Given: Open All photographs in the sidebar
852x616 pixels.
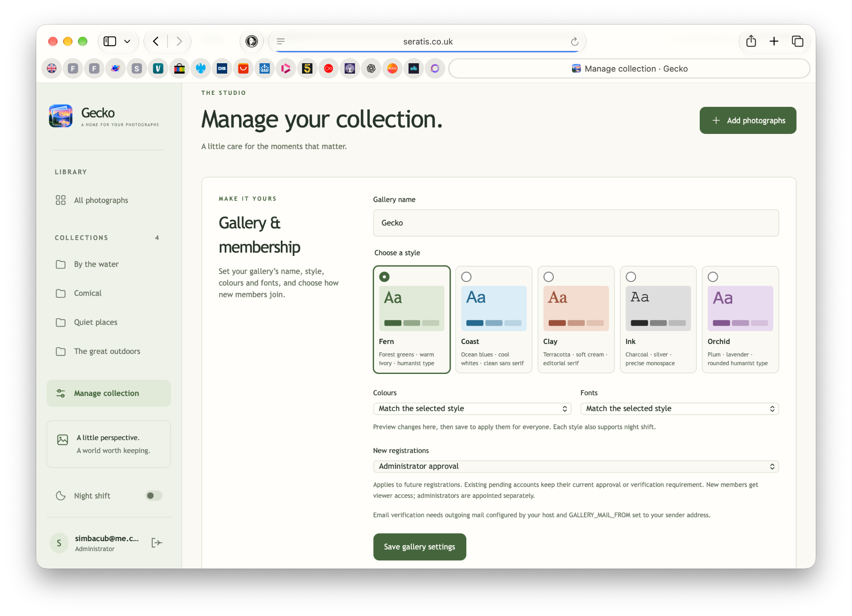Looking at the screenshot, I should click(109, 200).
